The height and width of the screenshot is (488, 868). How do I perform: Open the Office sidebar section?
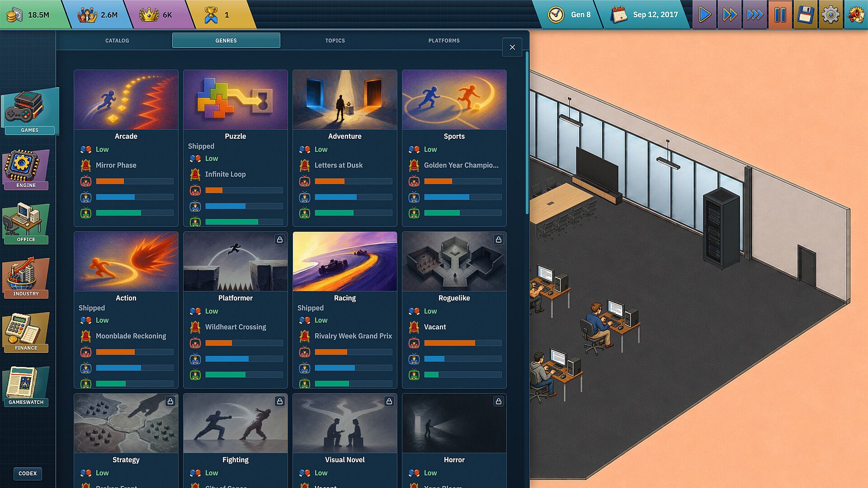pyautogui.click(x=26, y=224)
